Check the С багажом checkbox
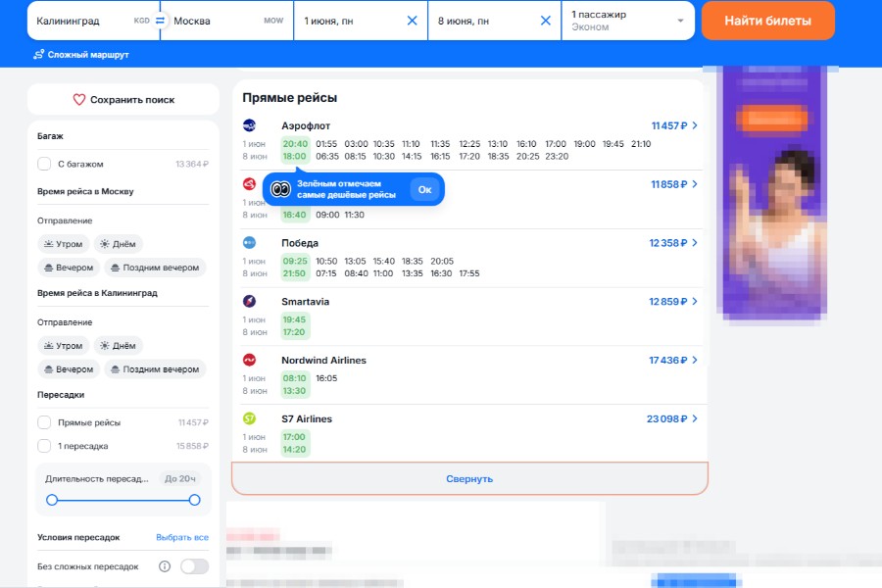Image resolution: width=882 pixels, height=588 pixels. point(44,164)
